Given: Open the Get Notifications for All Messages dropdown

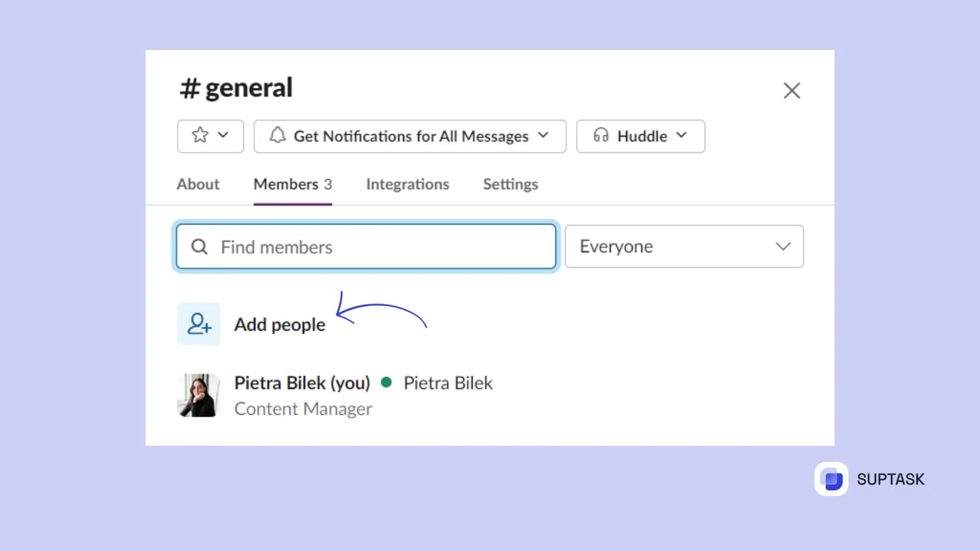Looking at the screenshot, I should tap(410, 136).
